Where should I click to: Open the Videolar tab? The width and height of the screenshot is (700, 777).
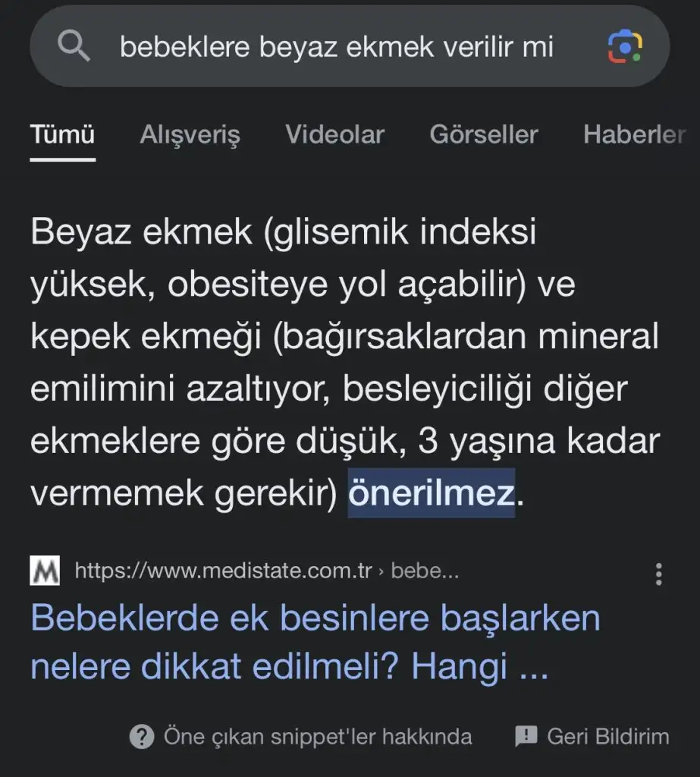click(334, 135)
